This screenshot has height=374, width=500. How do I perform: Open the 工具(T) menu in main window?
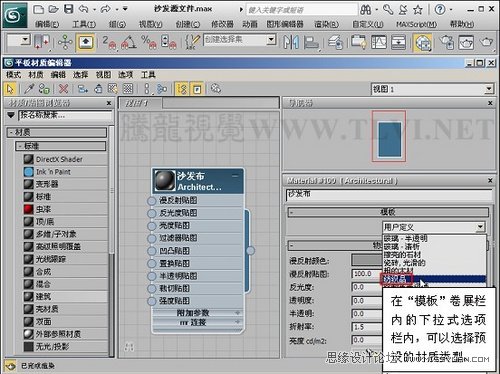[84, 24]
